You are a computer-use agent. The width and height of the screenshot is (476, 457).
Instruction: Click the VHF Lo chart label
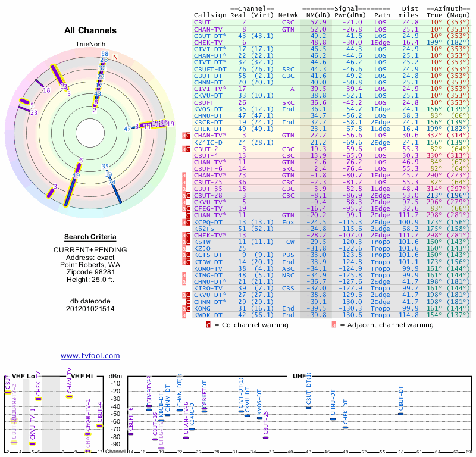coord(23,376)
